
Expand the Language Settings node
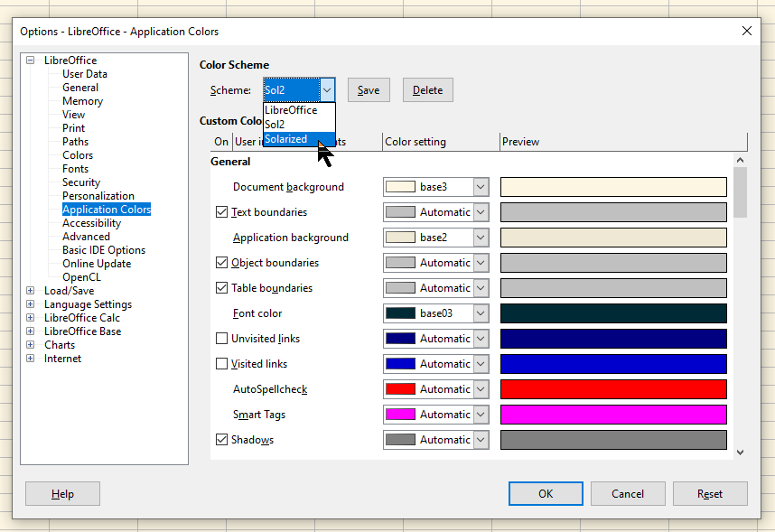click(x=30, y=304)
